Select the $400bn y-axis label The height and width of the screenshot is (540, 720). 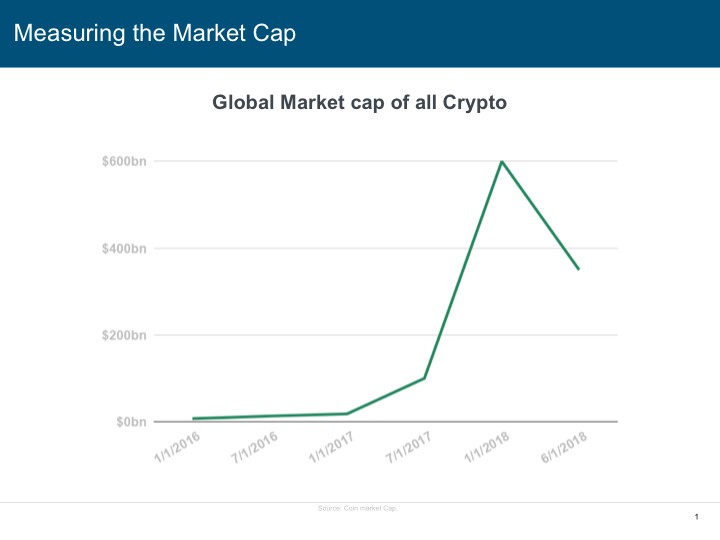(x=124, y=248)
